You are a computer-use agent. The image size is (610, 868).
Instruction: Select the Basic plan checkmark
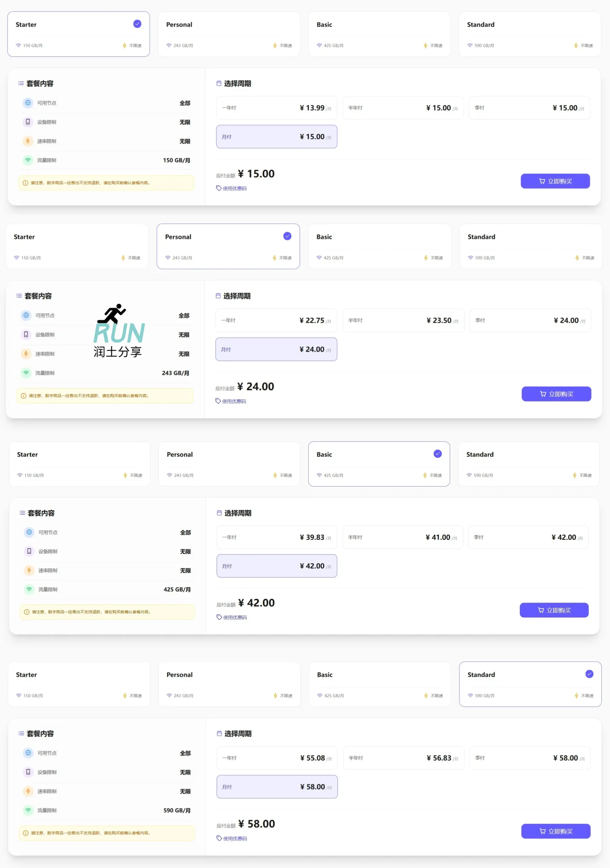pyautogui.click(x=437, y=453)
